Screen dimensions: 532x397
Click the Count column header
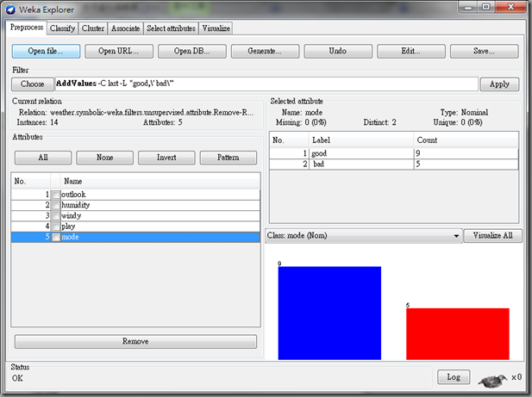coord(466,140)
